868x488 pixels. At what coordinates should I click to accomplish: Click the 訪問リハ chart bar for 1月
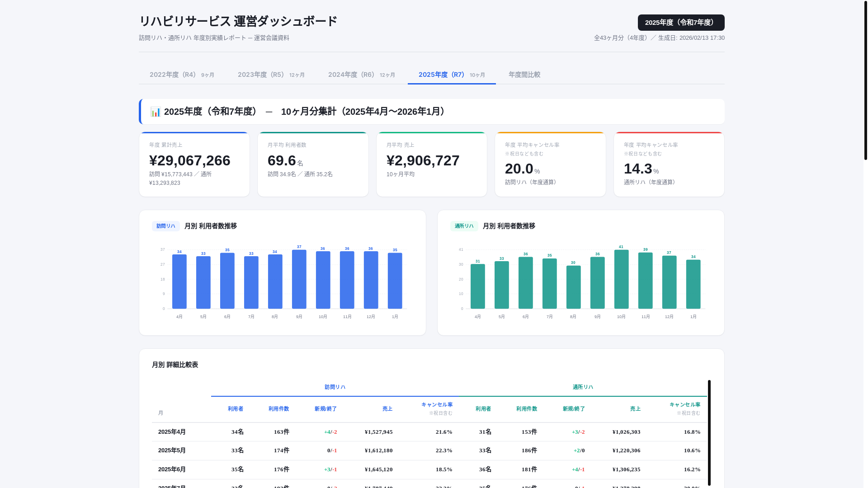point(395,281)
